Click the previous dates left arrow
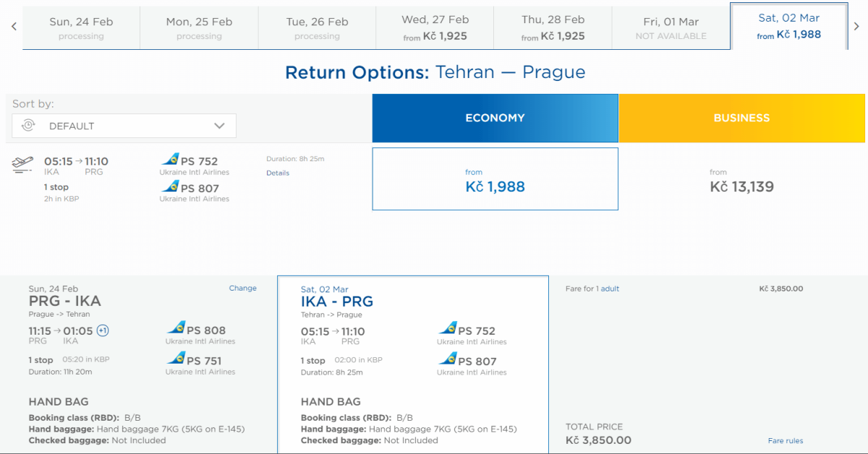The height and width of the screenshot is (454, 868). (14, 27)
